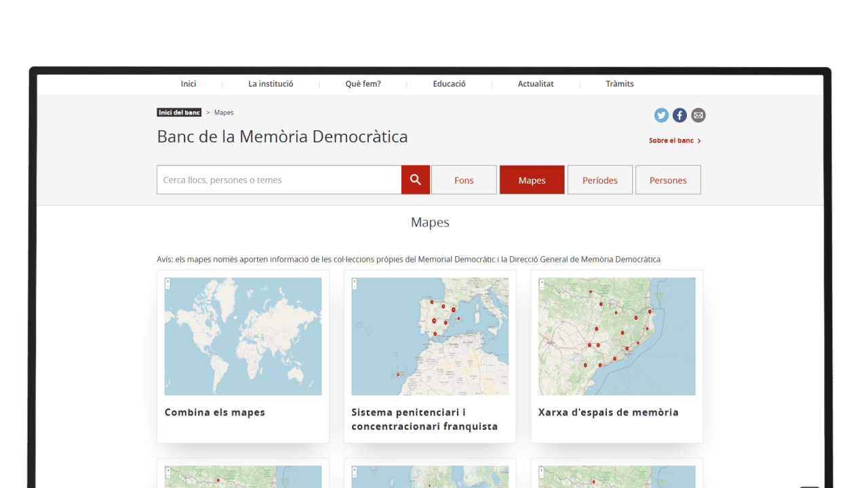Viewport: 868px width, 488px height.
Task: Navigate to Actualitat
Action: tap(535, 83)
